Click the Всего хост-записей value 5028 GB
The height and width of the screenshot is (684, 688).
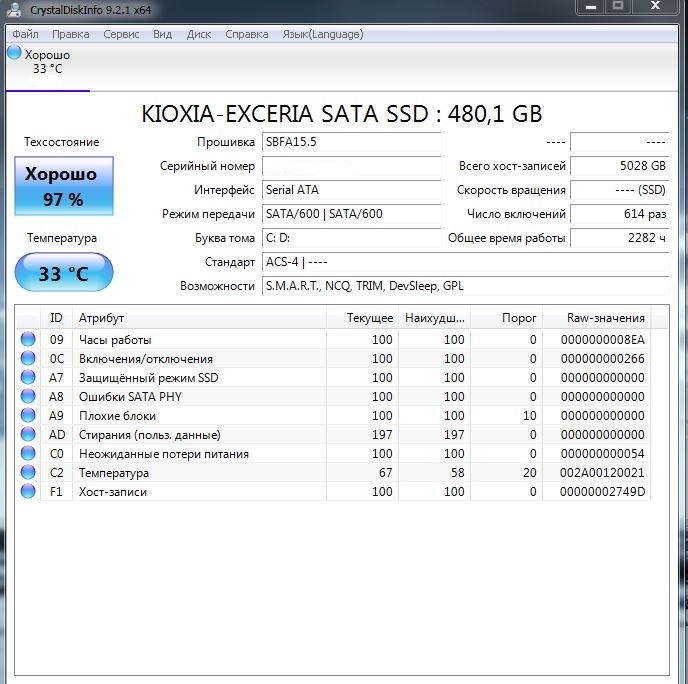(620, 166)
